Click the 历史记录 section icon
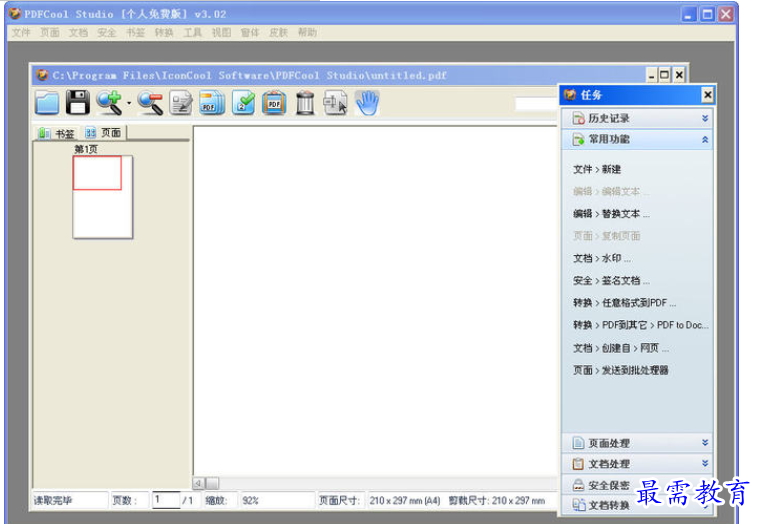The image size is (758, 524). click(578, 118)
